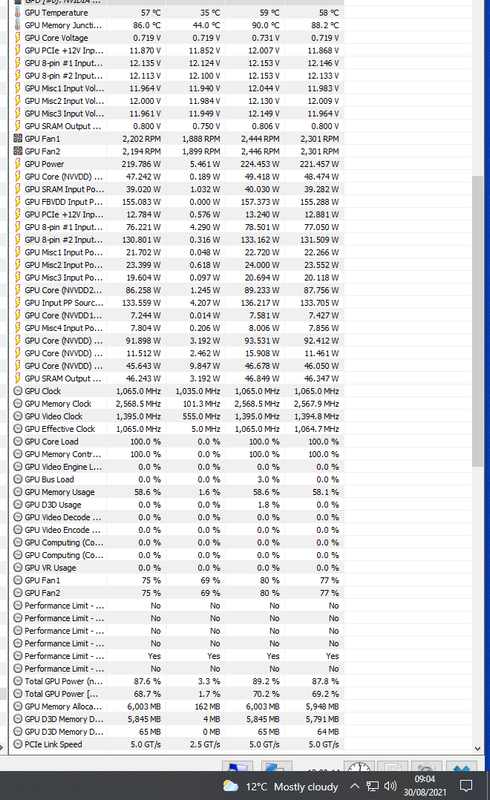This screenshot has height=800, width=490.
Task: Click the 2.5 GT/s PCIe link speed value
Action: (205, 744)
